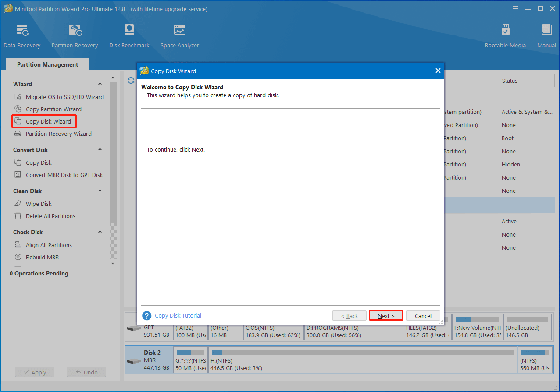This screenshot has height=392, width=560.
Task: Click the Apply button
Action: click(34, 372)
